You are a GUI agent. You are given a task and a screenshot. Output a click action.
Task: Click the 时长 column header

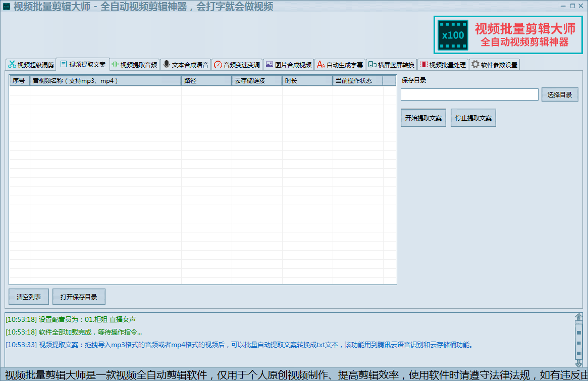307,81
